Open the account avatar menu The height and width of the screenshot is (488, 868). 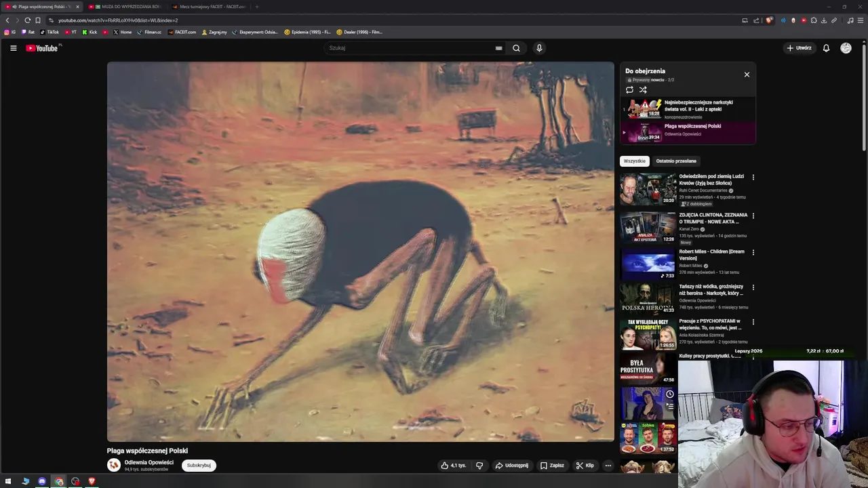846,48
